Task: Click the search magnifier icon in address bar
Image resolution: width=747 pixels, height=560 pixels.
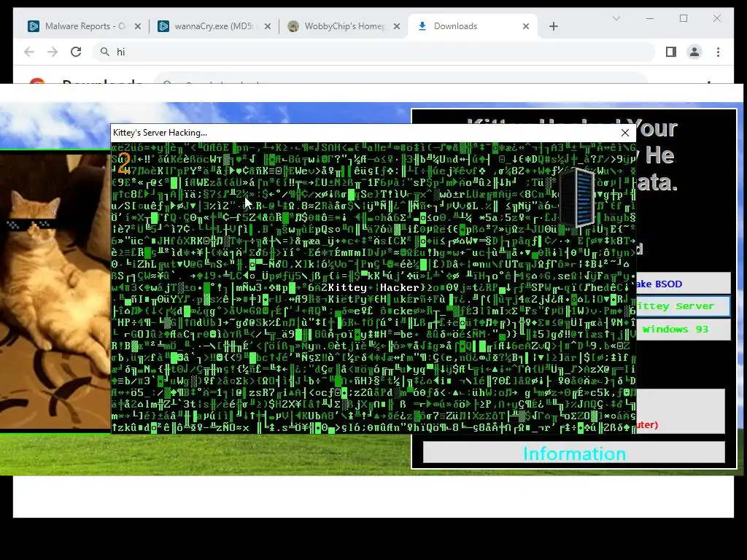Action: [105, 52]
